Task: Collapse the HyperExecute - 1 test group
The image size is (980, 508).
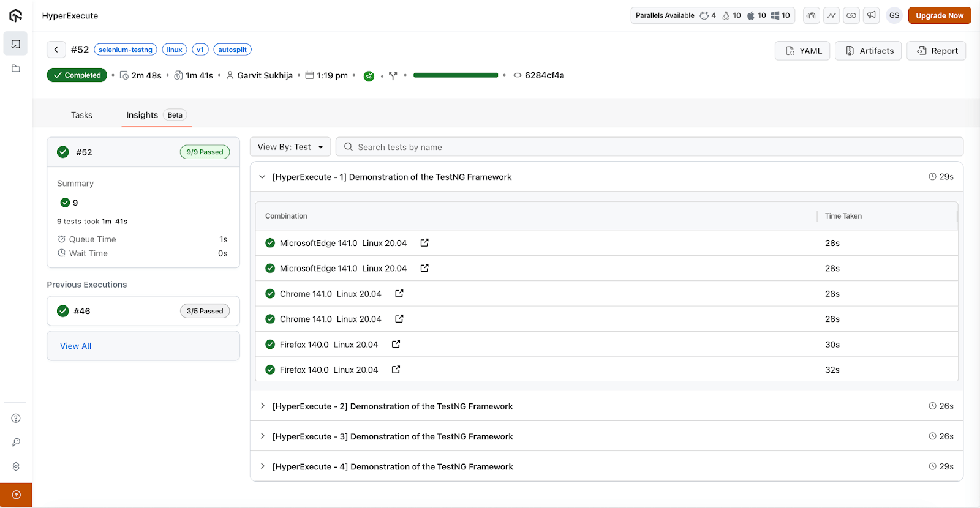Action: click(x=263, y=177)
